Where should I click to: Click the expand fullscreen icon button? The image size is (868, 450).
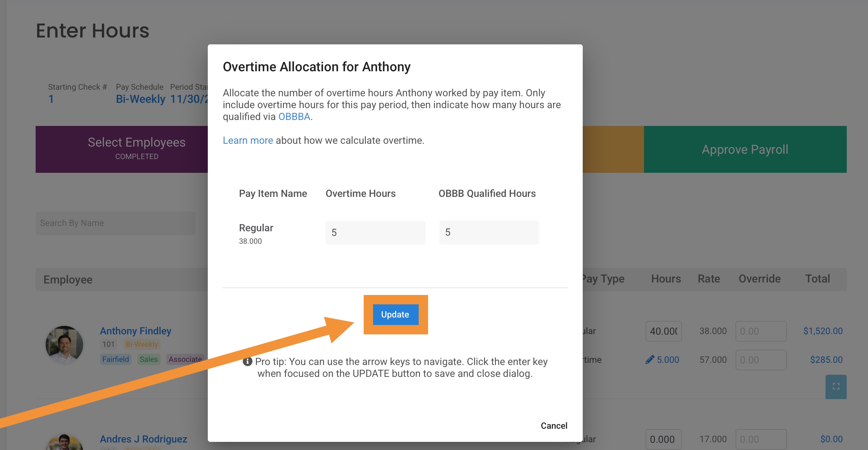pos(836,386)
